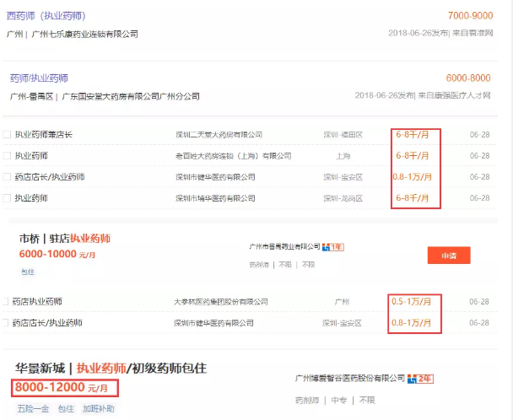The width and height of the screenshot is (513, 420).
Task: Click the 加班补助 benefit tag
Action: pos(98,408)
